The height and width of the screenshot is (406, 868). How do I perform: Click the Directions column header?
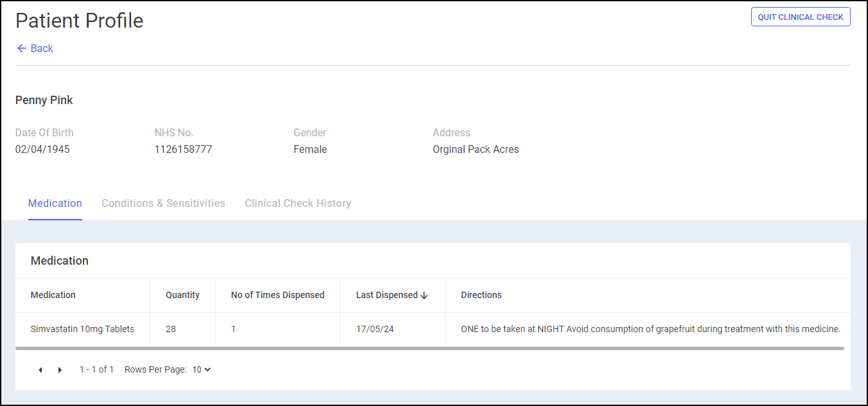[x=481, y=296]
